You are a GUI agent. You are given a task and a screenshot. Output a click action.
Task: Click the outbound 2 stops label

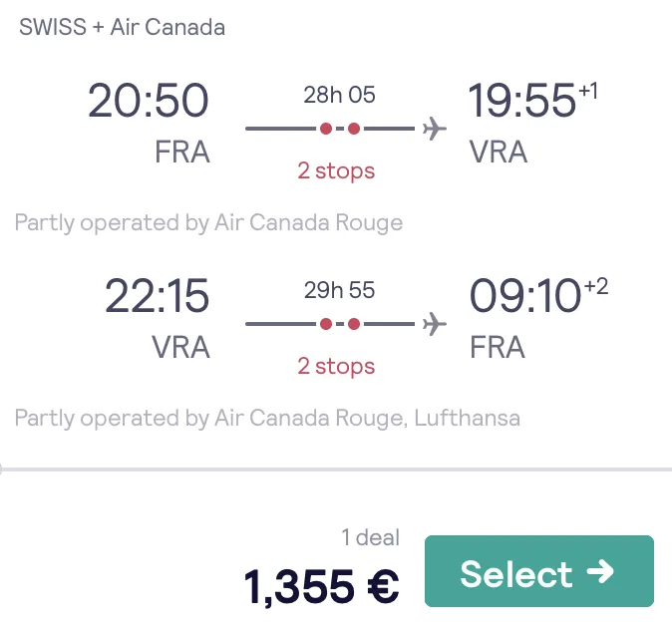(336, 171)
